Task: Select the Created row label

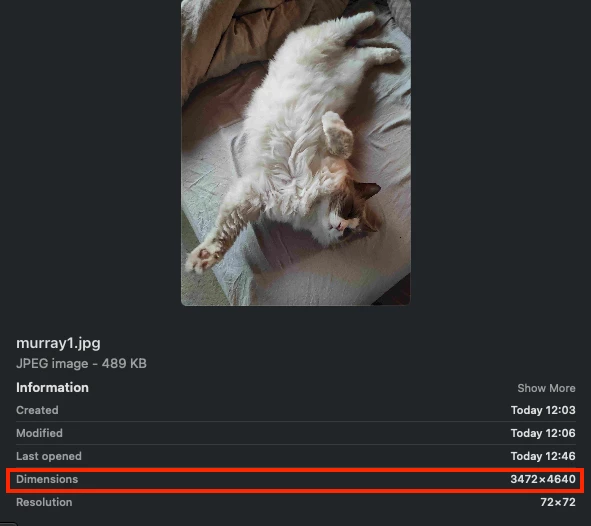Action: 37,410
